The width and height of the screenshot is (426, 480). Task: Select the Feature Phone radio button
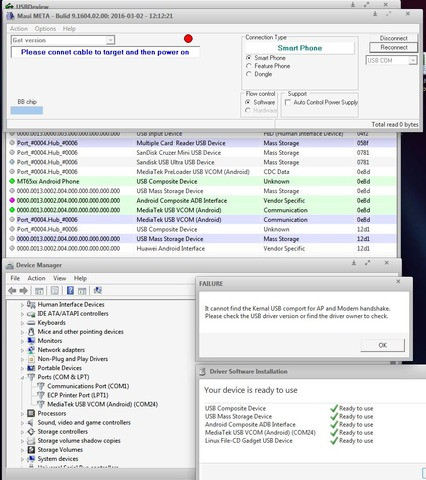pyautogui.click(x=248, y=66)
